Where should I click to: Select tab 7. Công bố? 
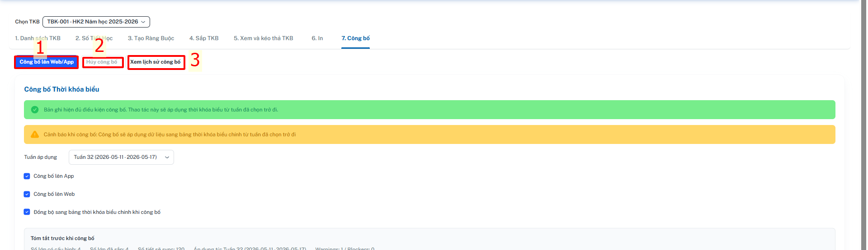(x=356, y=38)
